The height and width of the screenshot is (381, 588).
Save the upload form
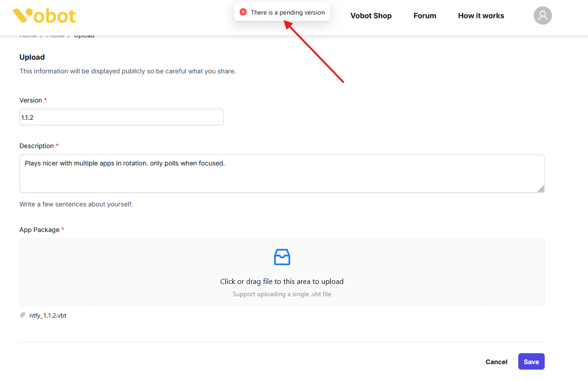click(x=531, y=361)
